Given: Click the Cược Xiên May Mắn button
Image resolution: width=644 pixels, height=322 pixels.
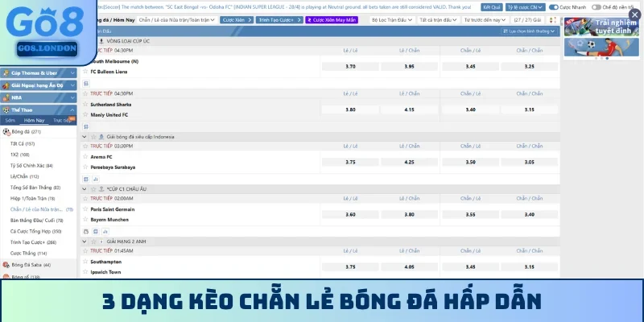Looking at the screenshot, I should tap(332, 19).
